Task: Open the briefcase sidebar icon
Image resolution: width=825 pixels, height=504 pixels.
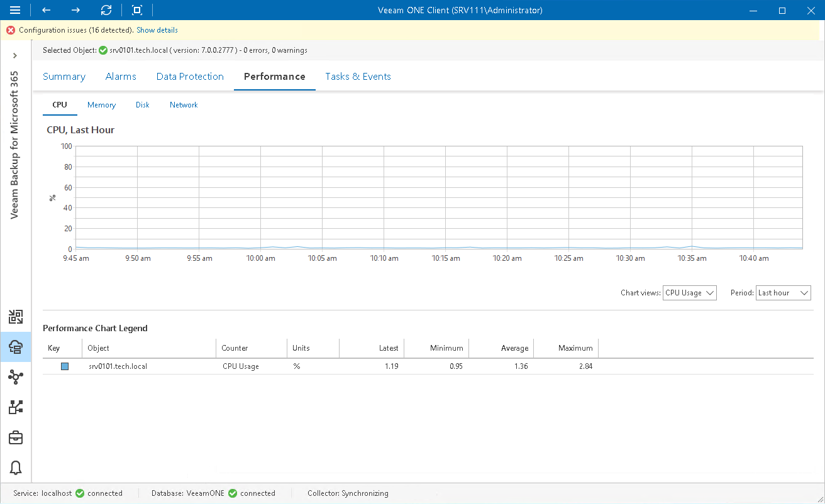Action: [x=16, y=437]
